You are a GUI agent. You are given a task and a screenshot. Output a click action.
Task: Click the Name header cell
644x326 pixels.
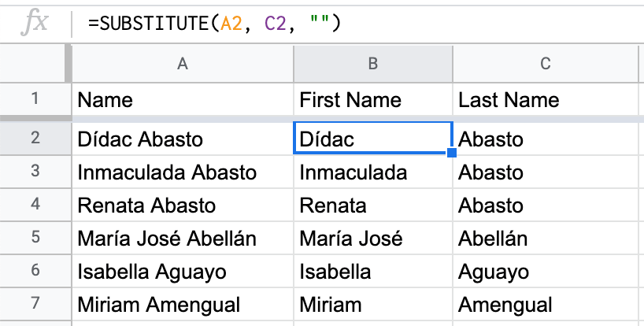tap(183, 100)
